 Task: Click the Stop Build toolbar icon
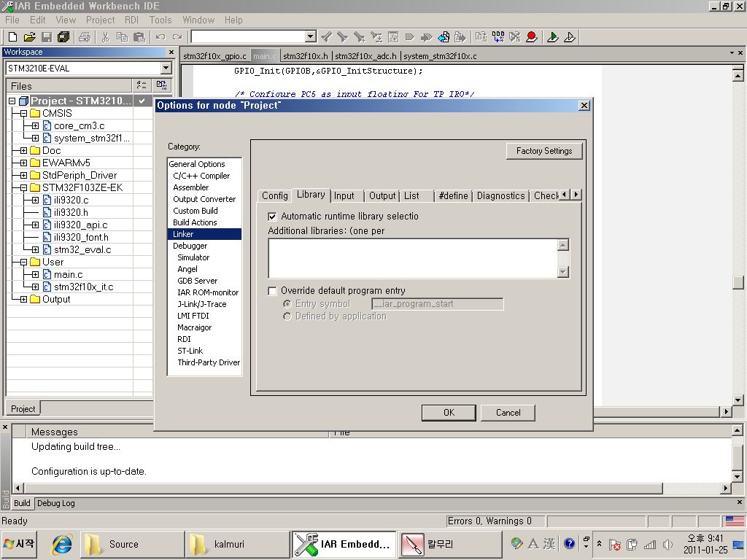click(x=515, y=36)
